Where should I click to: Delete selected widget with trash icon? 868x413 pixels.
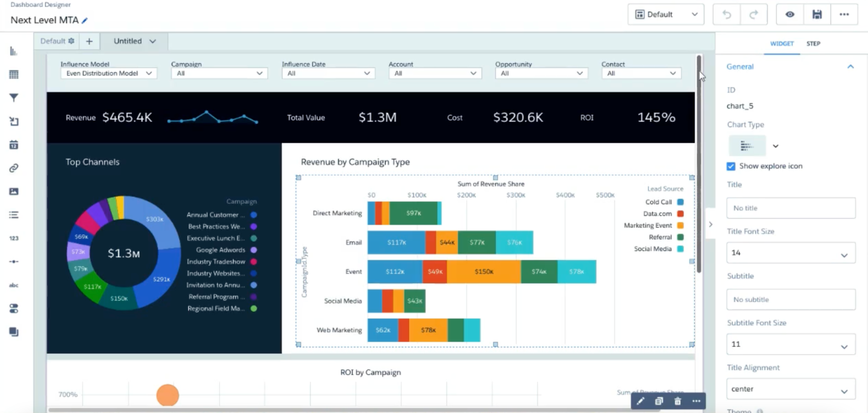point(677,401)
